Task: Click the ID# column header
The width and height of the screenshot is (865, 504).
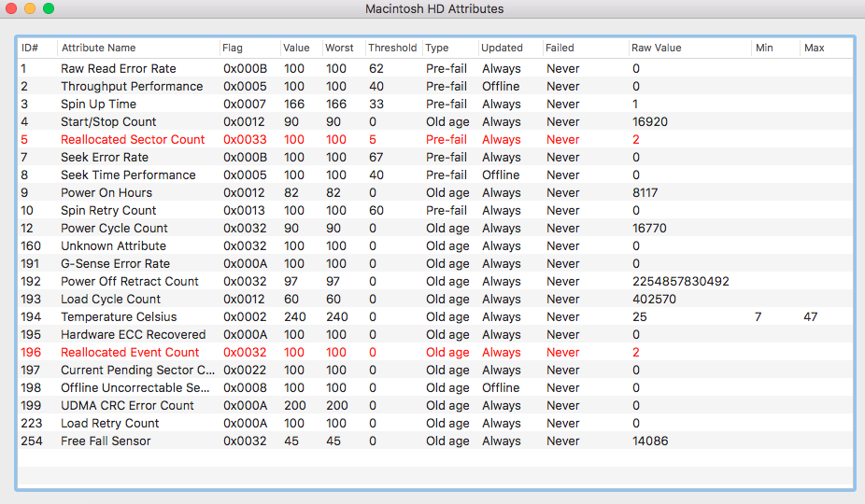Action: (37, 48)
